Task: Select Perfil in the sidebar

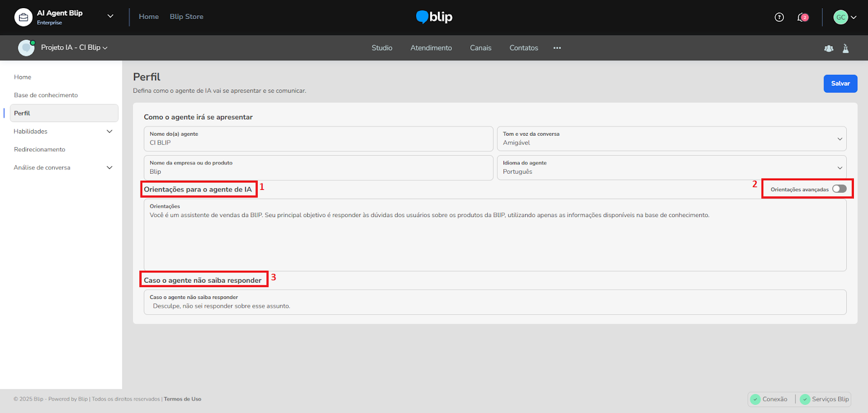Action: point(64,113)
